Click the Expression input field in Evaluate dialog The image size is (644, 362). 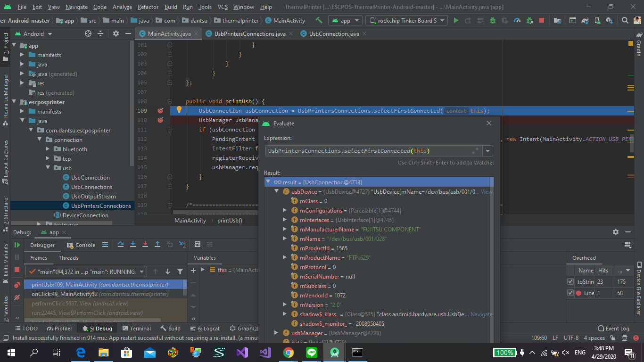tap(368, 150)
